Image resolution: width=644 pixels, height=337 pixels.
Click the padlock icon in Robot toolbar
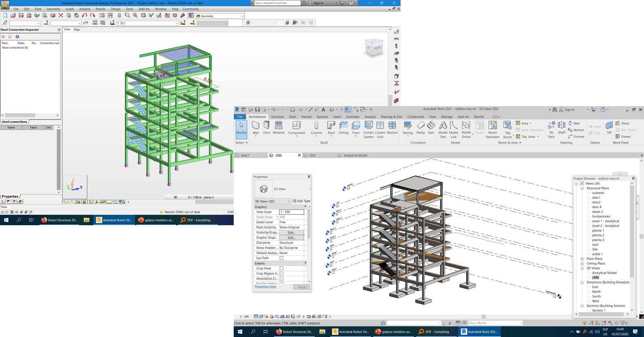119,15
